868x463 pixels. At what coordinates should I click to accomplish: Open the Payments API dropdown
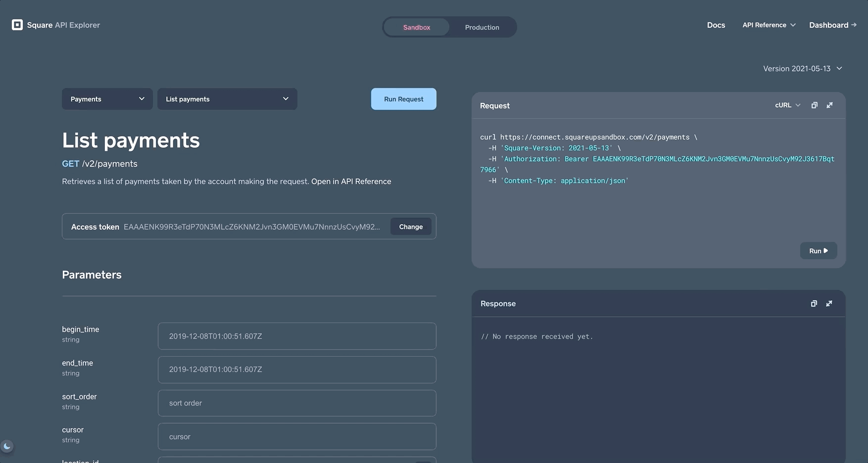pos(107,99)
